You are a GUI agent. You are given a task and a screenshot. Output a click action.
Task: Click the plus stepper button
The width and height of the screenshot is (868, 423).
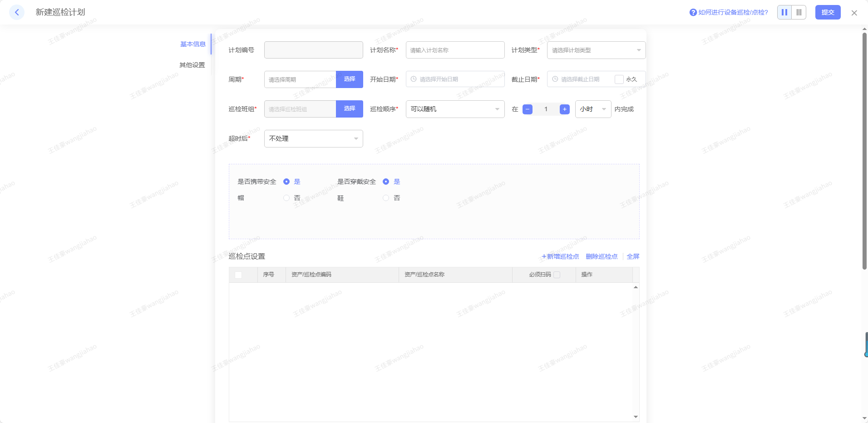pyautogui.click(x=565, y=109)
